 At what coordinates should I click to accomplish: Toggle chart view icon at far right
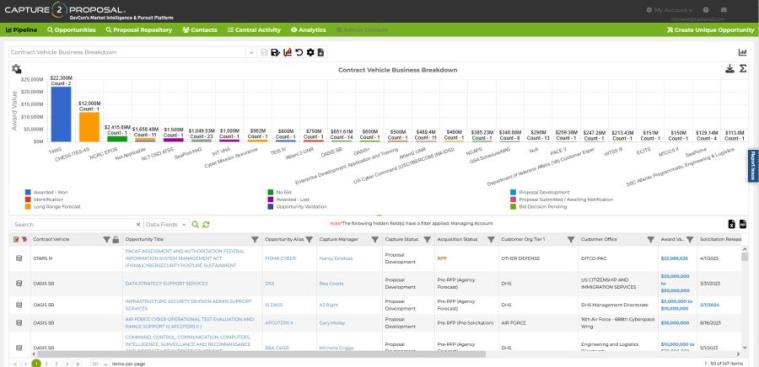pyautogui.click(x=743, y=52)
